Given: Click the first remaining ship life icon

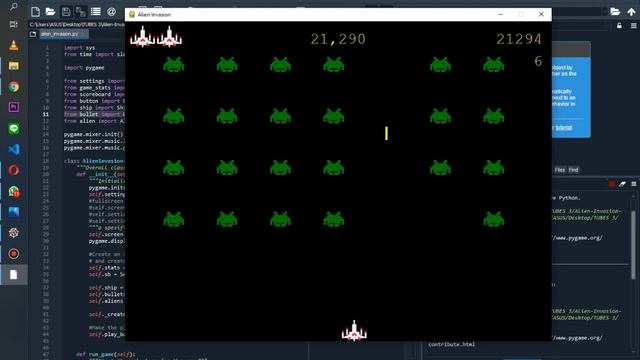Looking at the screenshot, I should (x=142, y=37).
